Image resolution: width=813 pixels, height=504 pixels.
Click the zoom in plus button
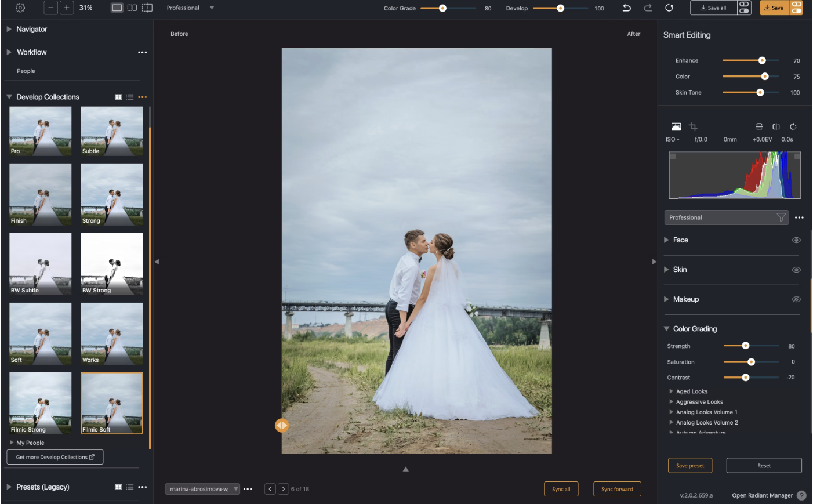[x=67, y=8]
